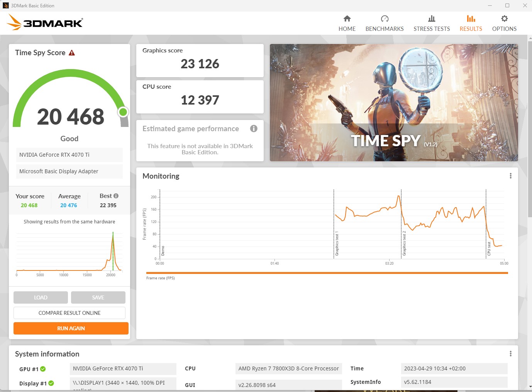The width and height of the screenshot is (532, 392).
Task: Click the Time Spy Score warning triangle
Action: 72,53
